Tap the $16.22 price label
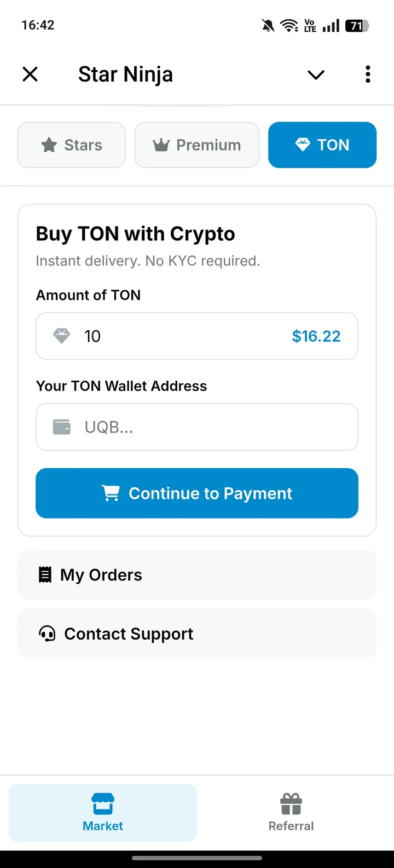The width and height of the screenshot is (394, 868). tap(316, 336)
